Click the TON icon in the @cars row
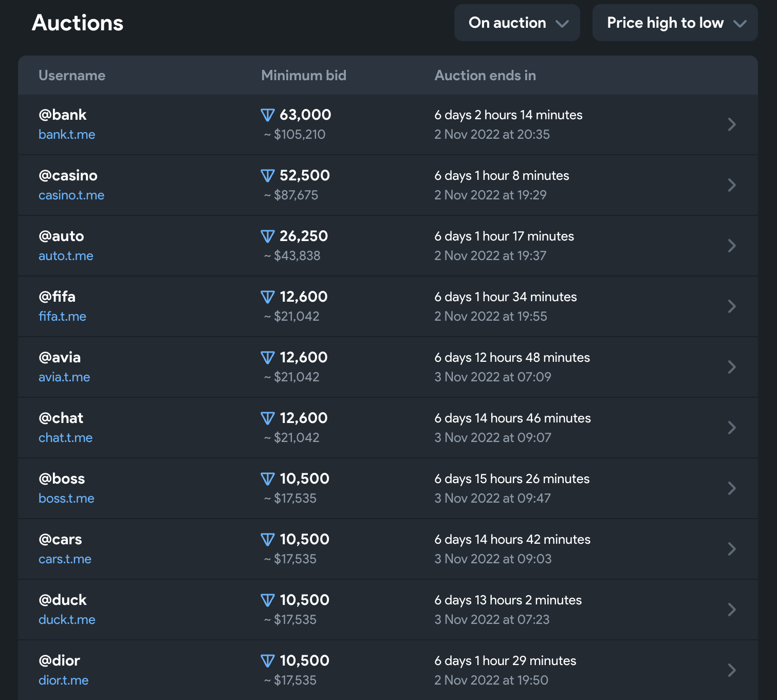 (268, 540)
